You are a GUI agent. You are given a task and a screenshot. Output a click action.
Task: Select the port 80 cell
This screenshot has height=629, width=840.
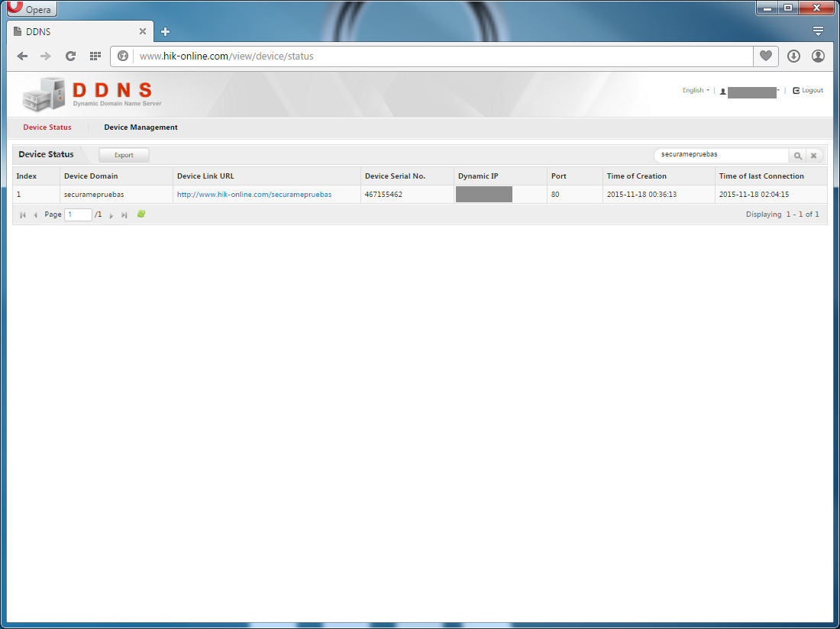pyautogui.click(x=575, y=195)
